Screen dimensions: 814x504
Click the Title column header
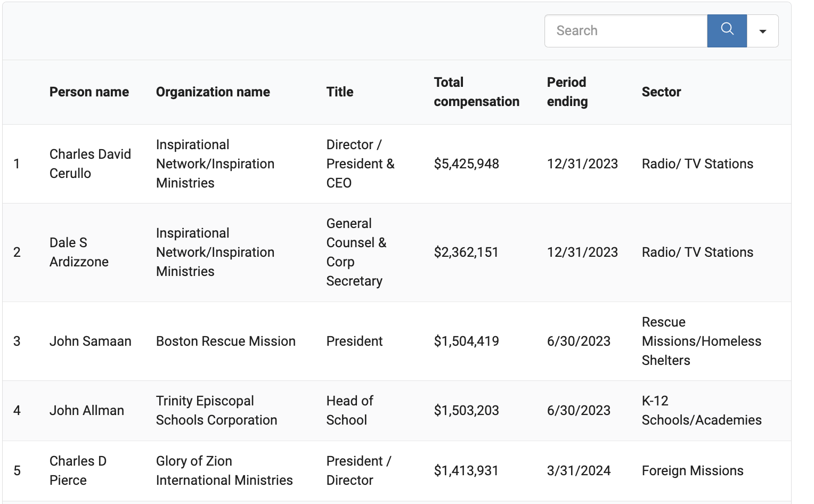click(x=339, y=92)
